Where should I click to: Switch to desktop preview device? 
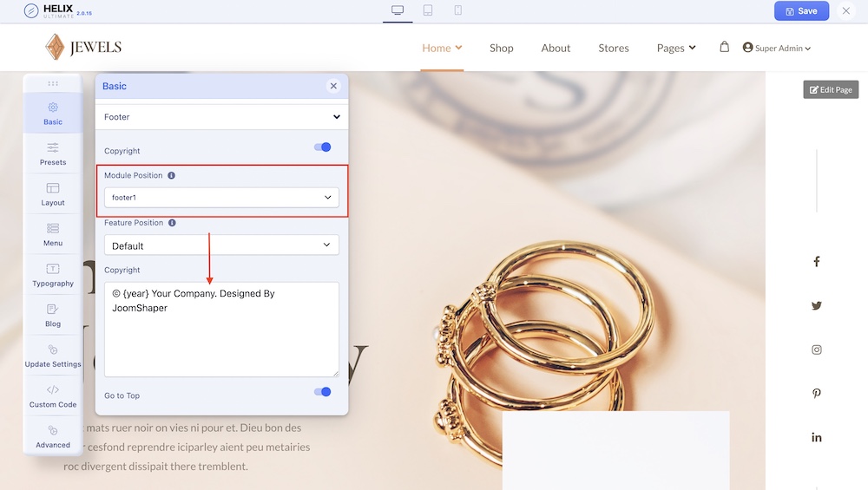[x=398, y=10]
